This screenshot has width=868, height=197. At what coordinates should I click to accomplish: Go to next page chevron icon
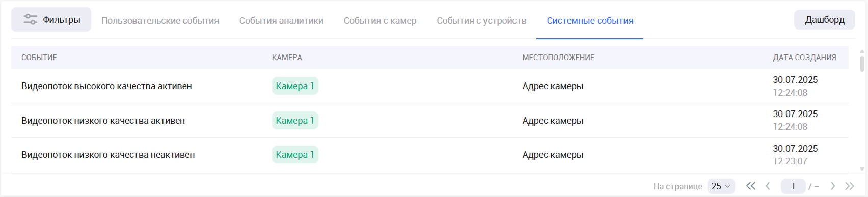[x=833, y=186]
